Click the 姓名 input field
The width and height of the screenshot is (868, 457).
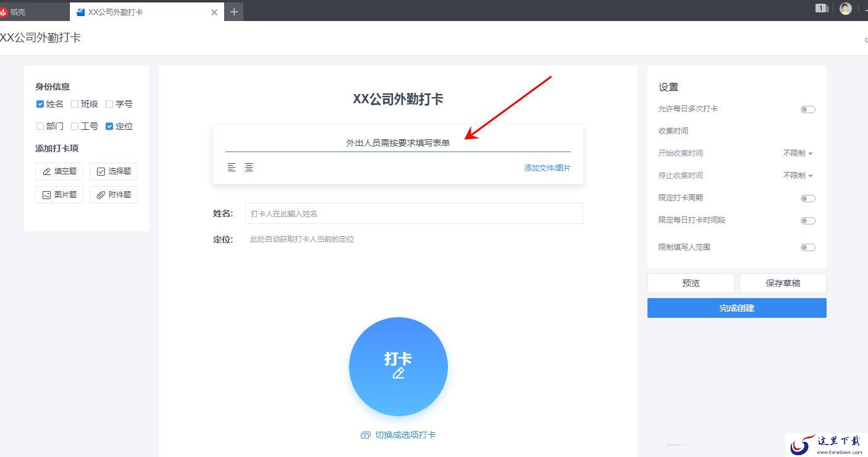point(414,213)
